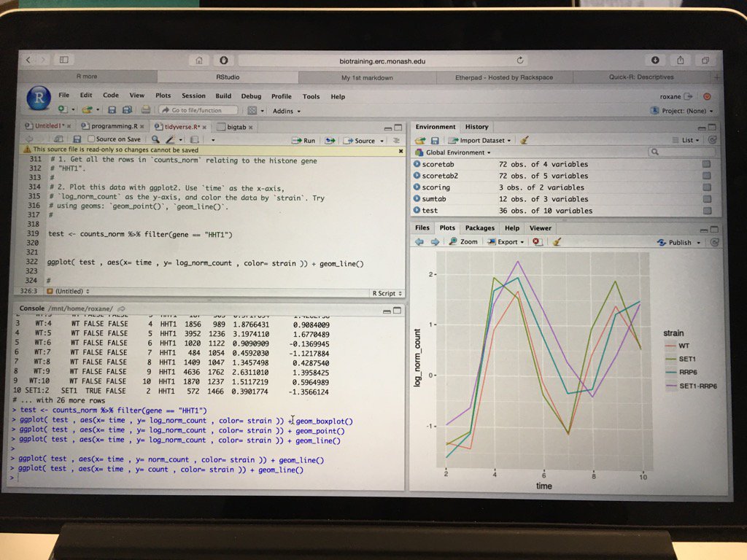Go to previous plot arrow
747x560 pixels.
(419, 242)
